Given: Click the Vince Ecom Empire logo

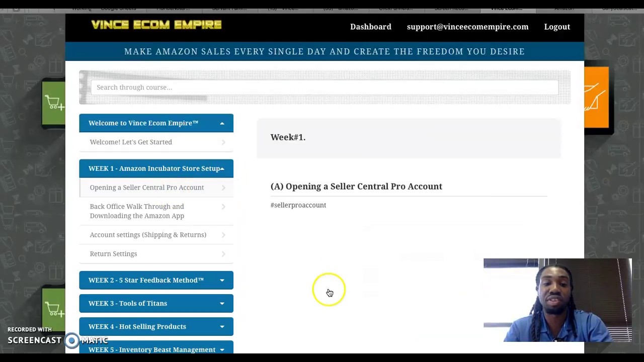Looking at the screenshot, I should (x=156, y=25).
